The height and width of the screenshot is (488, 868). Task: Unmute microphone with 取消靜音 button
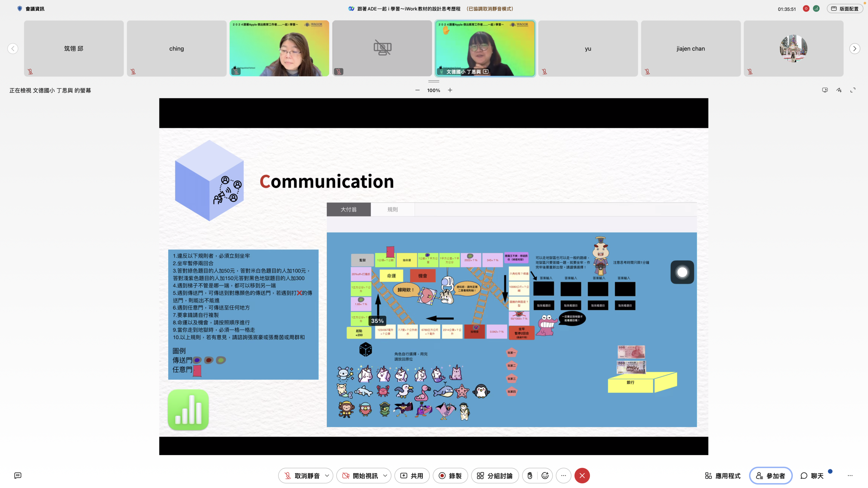tap(302, 475)
